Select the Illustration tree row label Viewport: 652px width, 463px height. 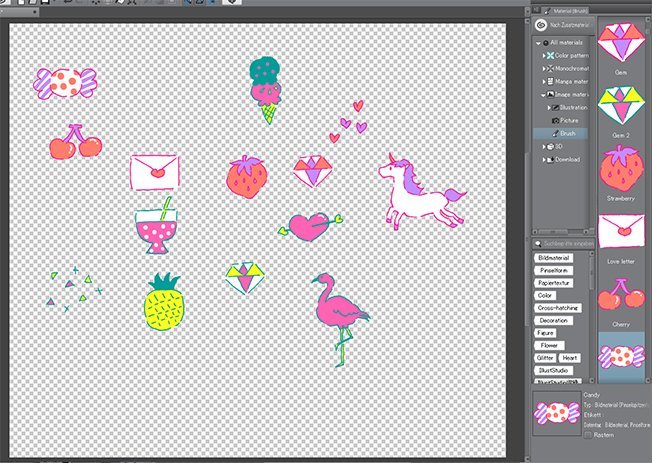click(573, 108)
